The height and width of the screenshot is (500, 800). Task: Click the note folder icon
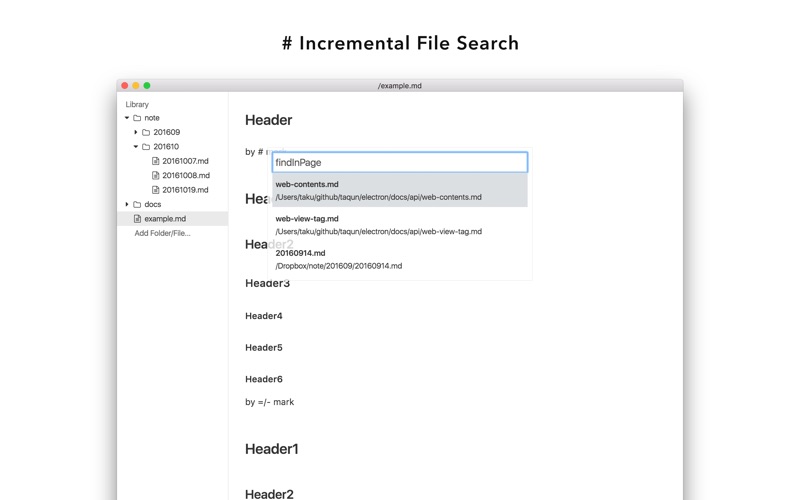point(137,118)
